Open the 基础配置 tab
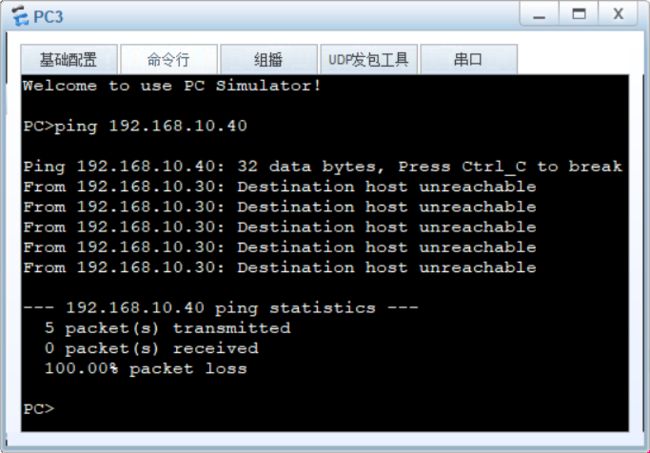Image resolution: width=650 pixels, height=453 pixels. point(69,60)
